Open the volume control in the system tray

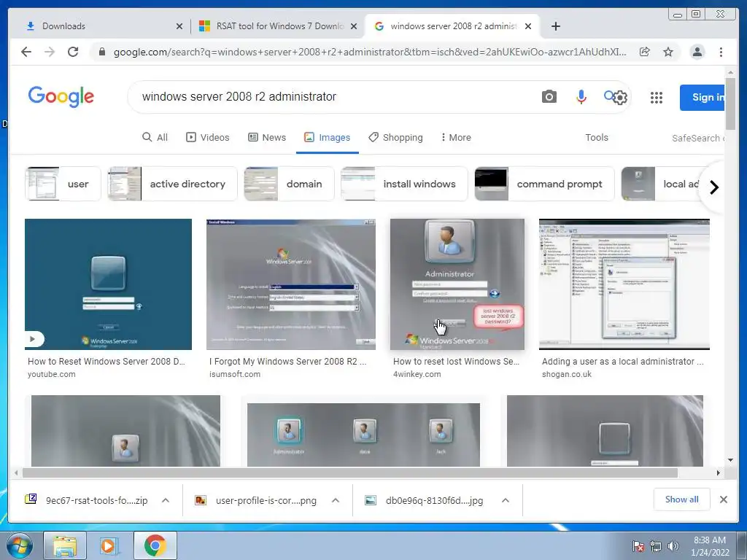[673, 546]
